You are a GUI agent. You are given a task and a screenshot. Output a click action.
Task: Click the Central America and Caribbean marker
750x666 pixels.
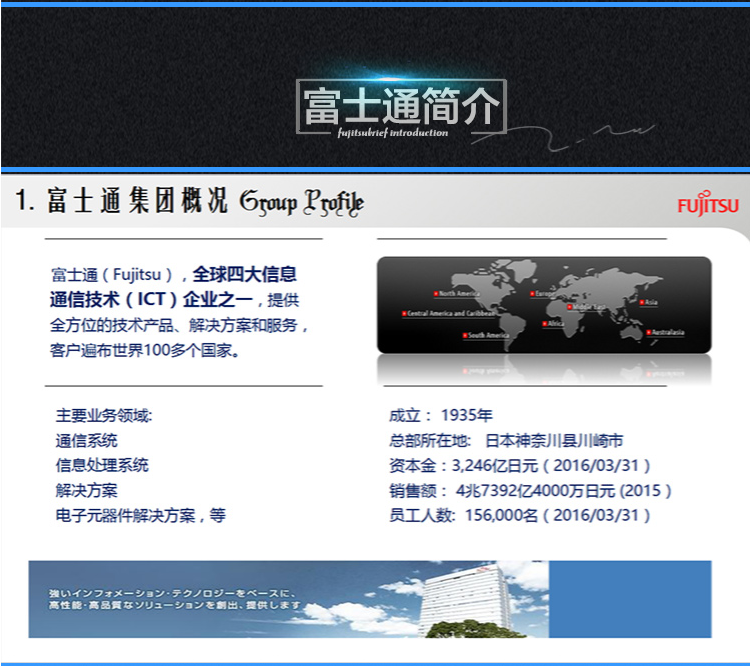[449, 313]
